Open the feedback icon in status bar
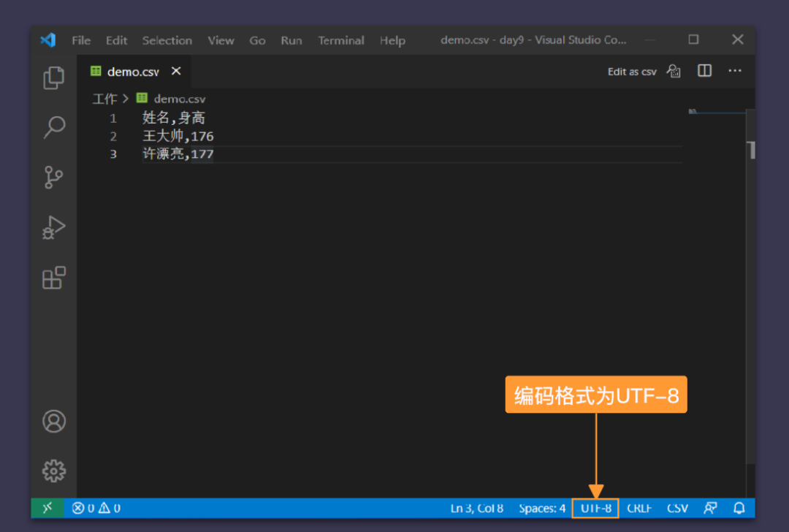 click(710, 508)
